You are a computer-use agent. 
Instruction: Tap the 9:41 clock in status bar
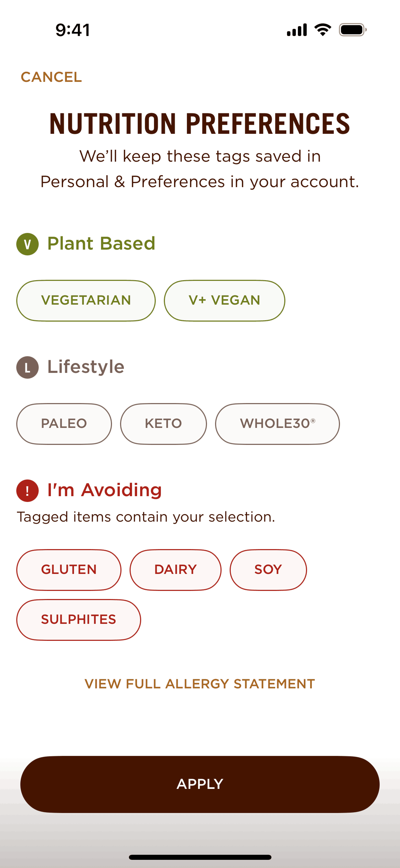73,30
